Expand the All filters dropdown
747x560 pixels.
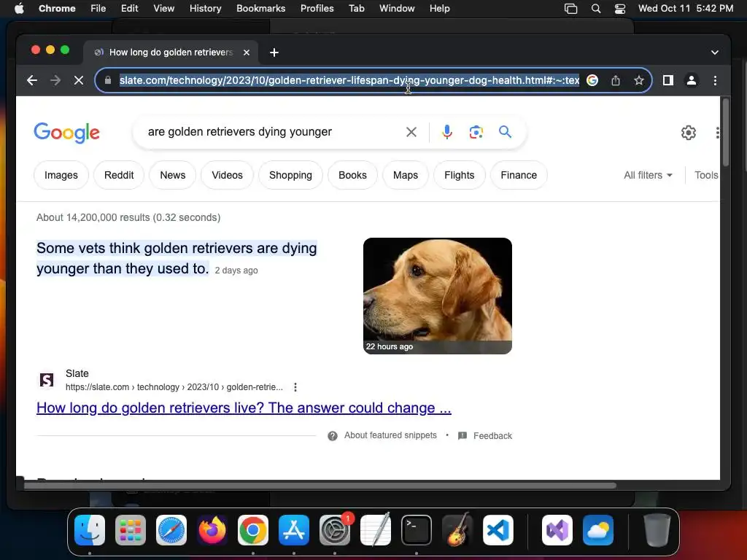click(x=648, y=175)
